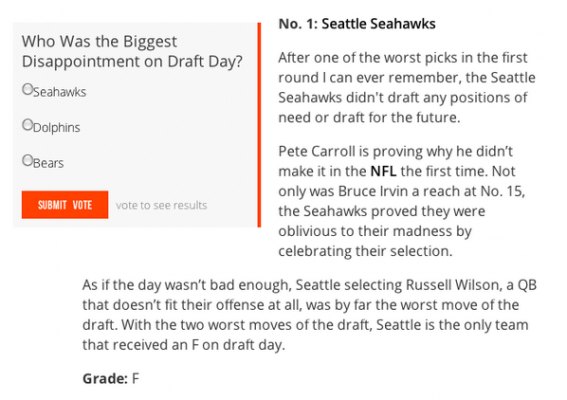Click the orange divider bar beside the poll
Viewport: 567px width, 400px height.
[259, 125]
